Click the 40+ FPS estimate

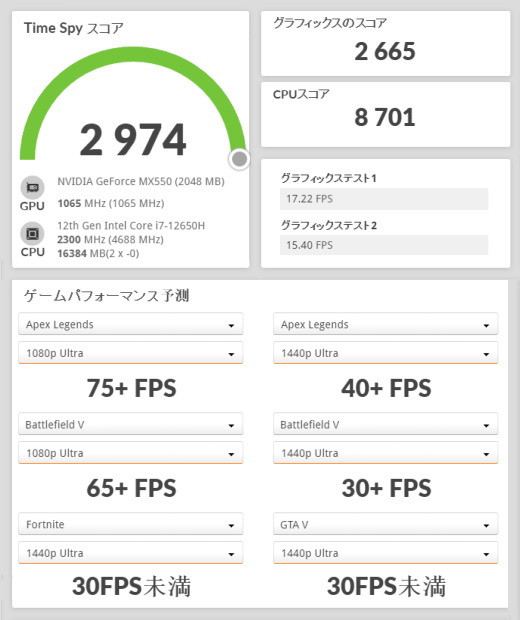(x=386, y=388)
